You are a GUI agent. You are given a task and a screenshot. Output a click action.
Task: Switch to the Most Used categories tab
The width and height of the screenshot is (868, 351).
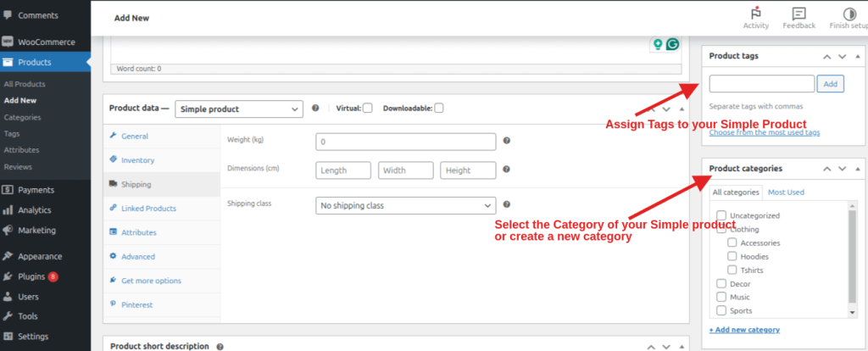tap(786, 192)
